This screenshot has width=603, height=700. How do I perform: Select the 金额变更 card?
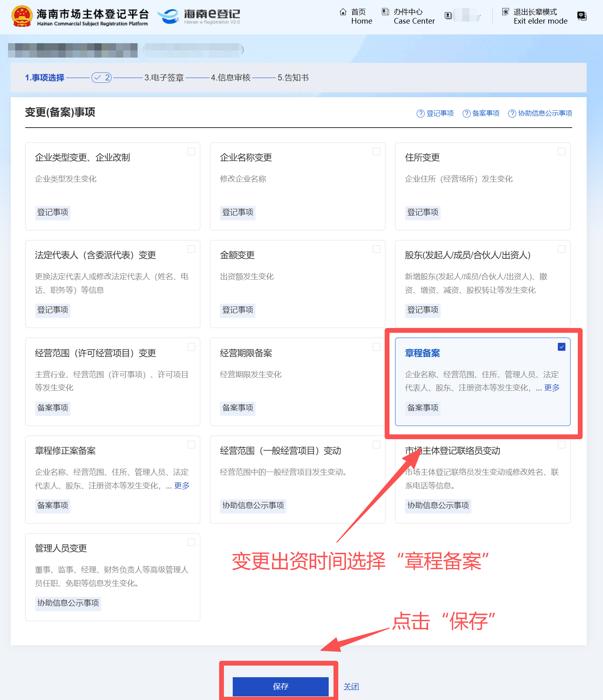pyautogui.click(x=297, y=284)
